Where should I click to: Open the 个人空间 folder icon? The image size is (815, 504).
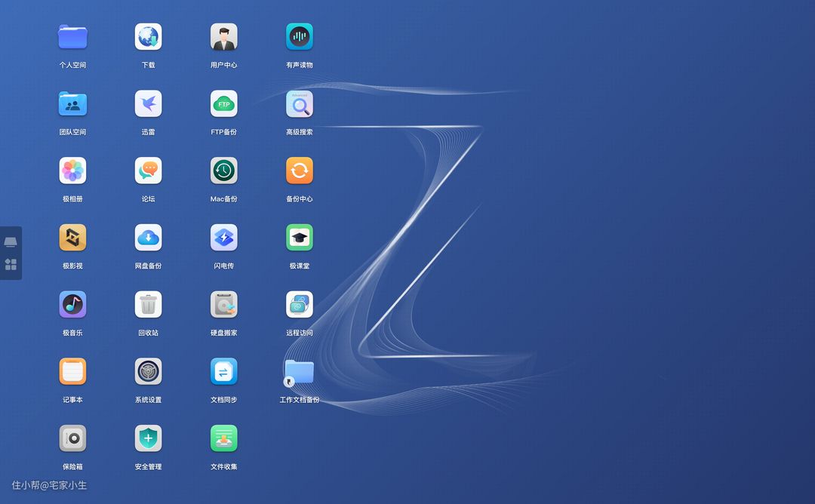[72, 37]
